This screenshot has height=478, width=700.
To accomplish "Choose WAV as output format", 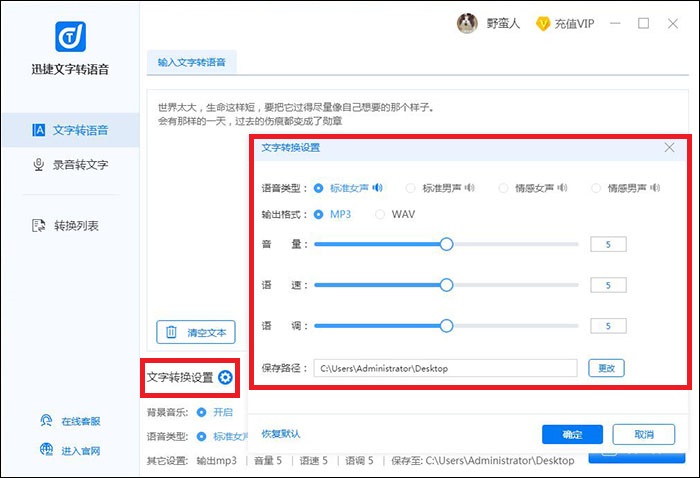I will [380, 214].
